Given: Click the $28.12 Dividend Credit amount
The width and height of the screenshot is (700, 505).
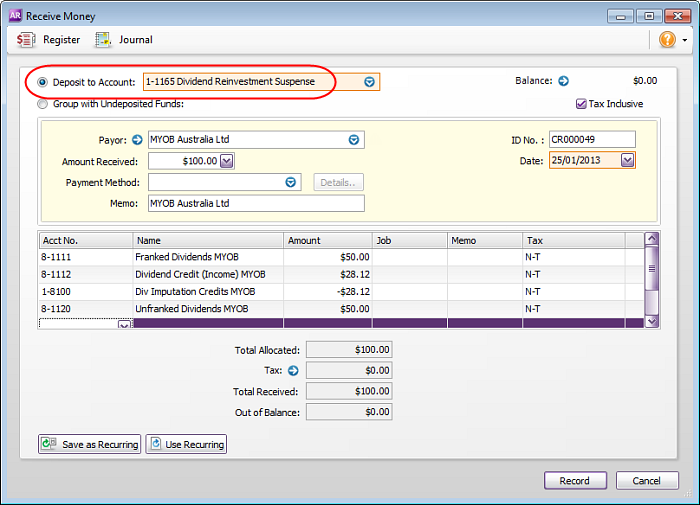Looking at the screenshot, I should (328, 274).
